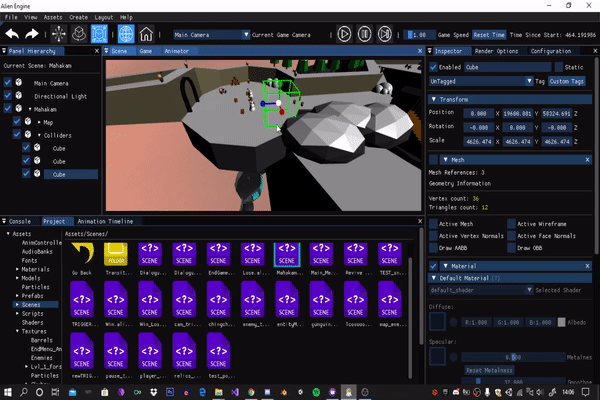Click the Reset Metalness button
This screenshot has width=600, height=400.
tap(489, 370)
